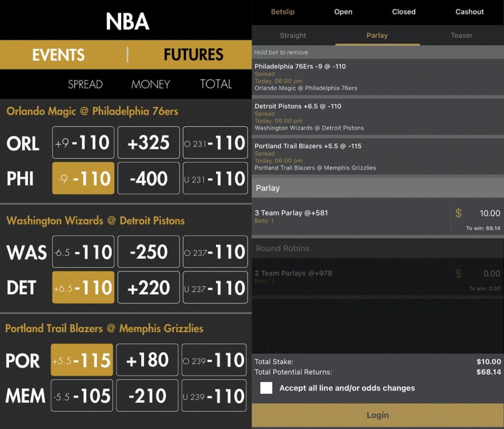Click the dollar sign beside 10.00 stake
This screenshot has width=504, height=429.
coord(459,213)
